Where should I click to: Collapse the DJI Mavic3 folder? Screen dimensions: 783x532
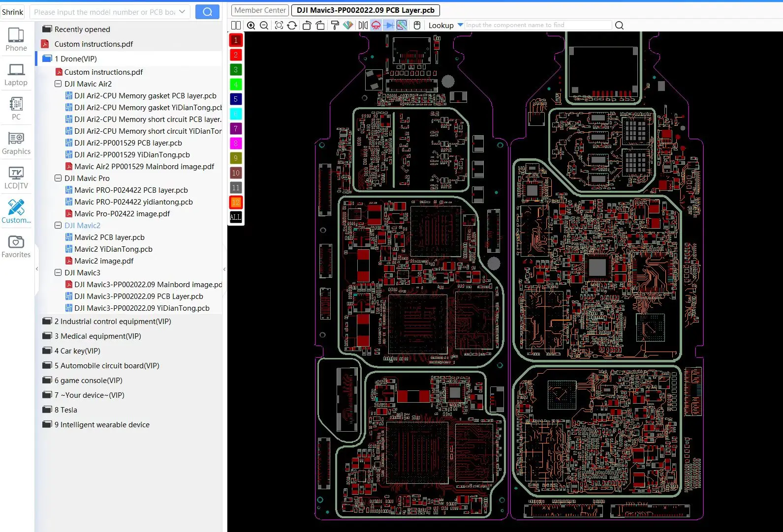point(58,272)
